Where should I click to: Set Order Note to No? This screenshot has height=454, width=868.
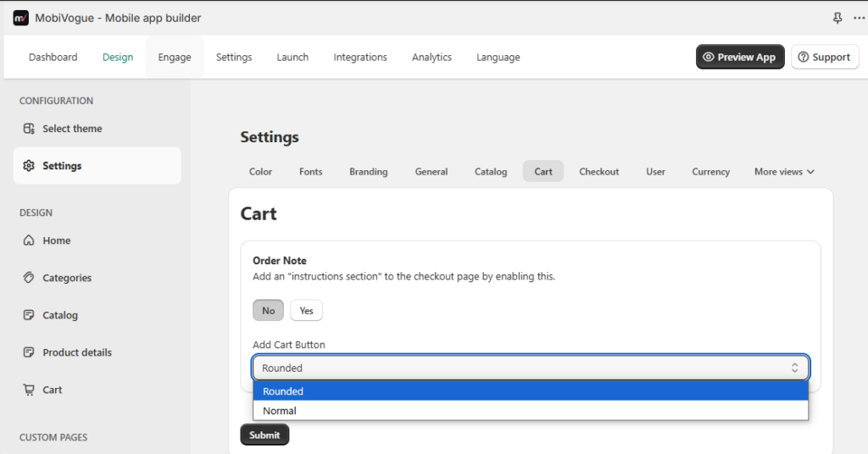pyautogui.click(x=269, y=310)
